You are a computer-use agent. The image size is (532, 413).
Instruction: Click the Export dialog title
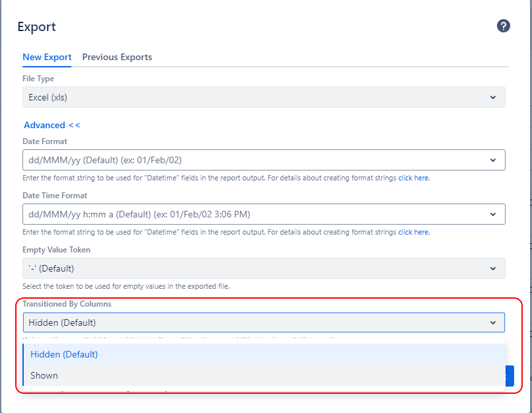click(x=36, y=27)
